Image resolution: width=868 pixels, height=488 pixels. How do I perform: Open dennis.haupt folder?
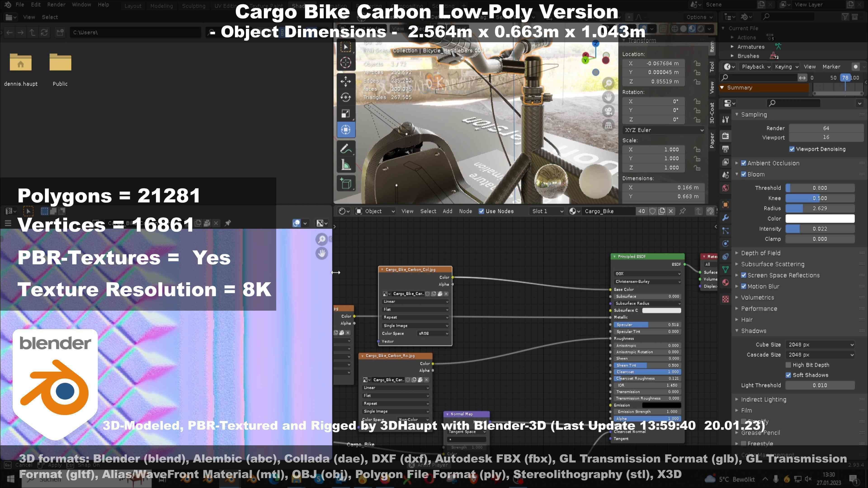click(21, 70)
